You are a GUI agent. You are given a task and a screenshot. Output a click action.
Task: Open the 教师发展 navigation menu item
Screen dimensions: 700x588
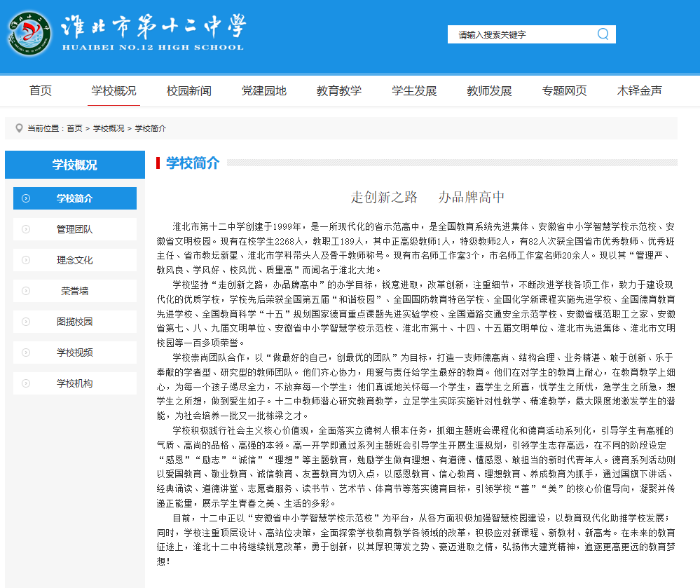(489, 90)
